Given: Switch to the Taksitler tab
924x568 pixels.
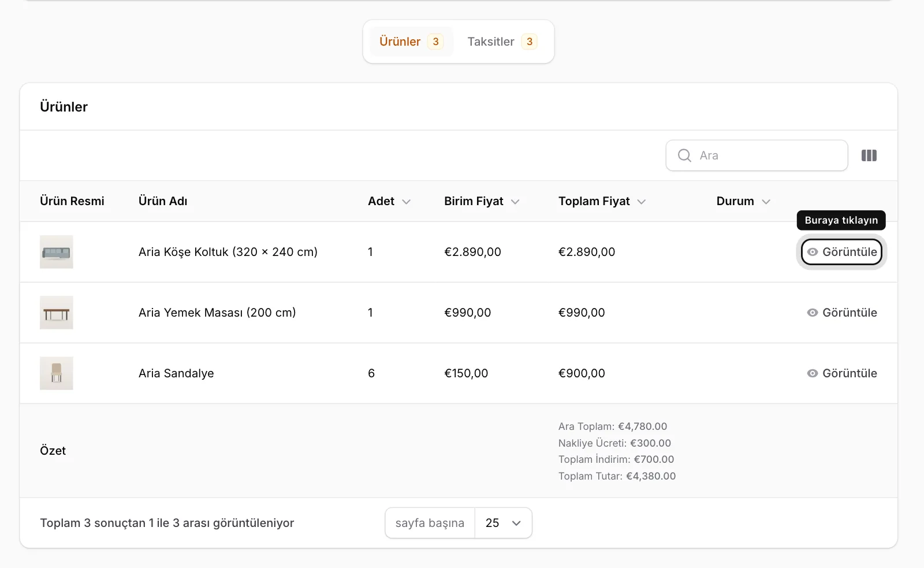Looking at the screenshot, I should tap(502, 42).
